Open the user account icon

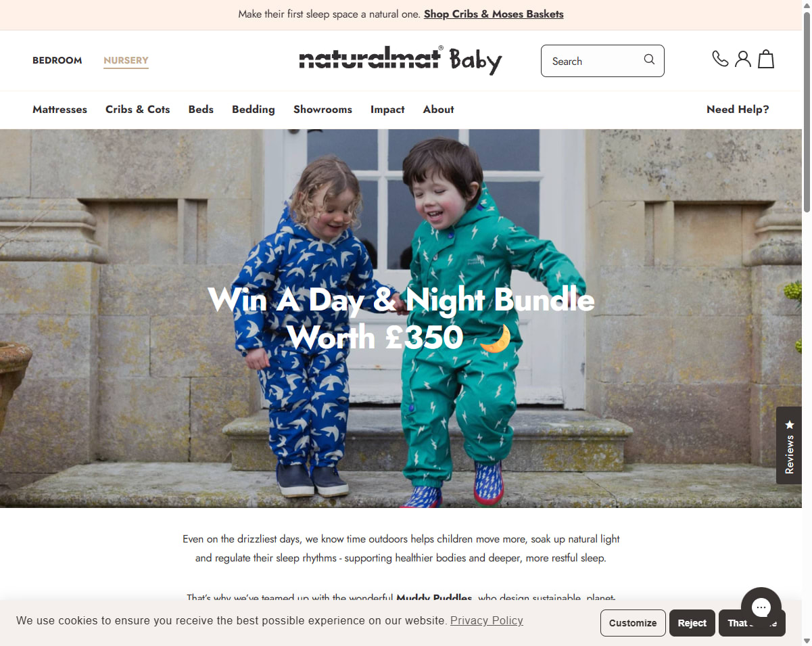(x=743, y=60)
